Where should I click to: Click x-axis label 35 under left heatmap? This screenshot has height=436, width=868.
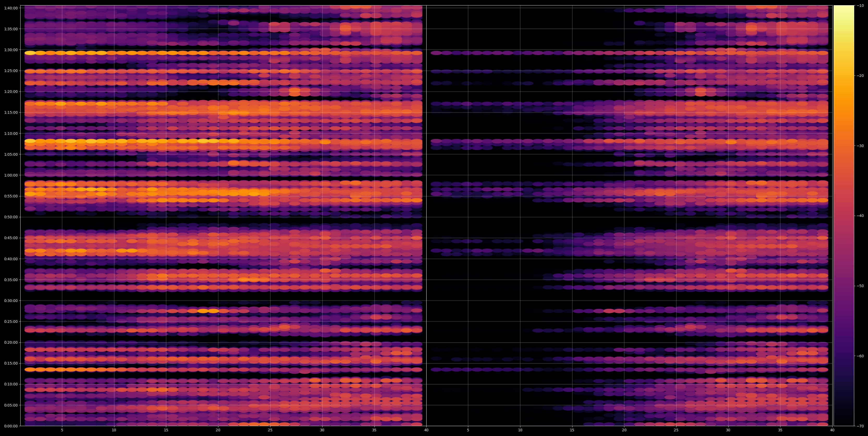(x=374, y=430)
